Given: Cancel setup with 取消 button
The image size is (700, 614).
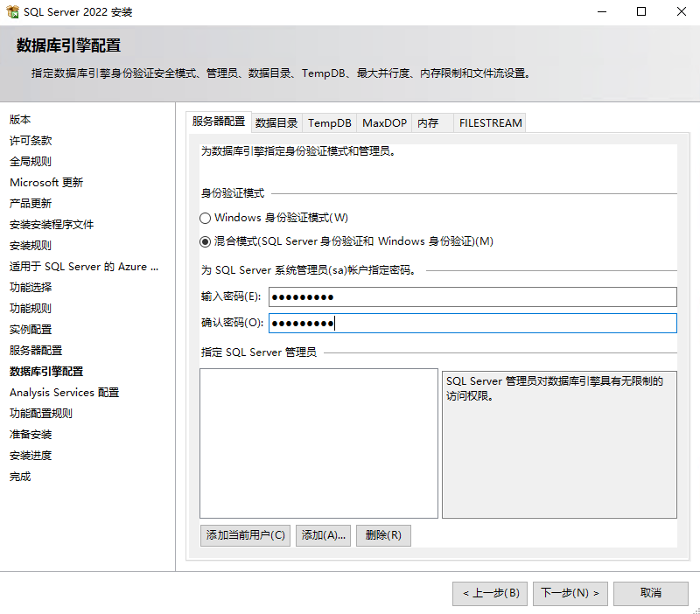Looking at the screenshot, I should click(650, 594).
